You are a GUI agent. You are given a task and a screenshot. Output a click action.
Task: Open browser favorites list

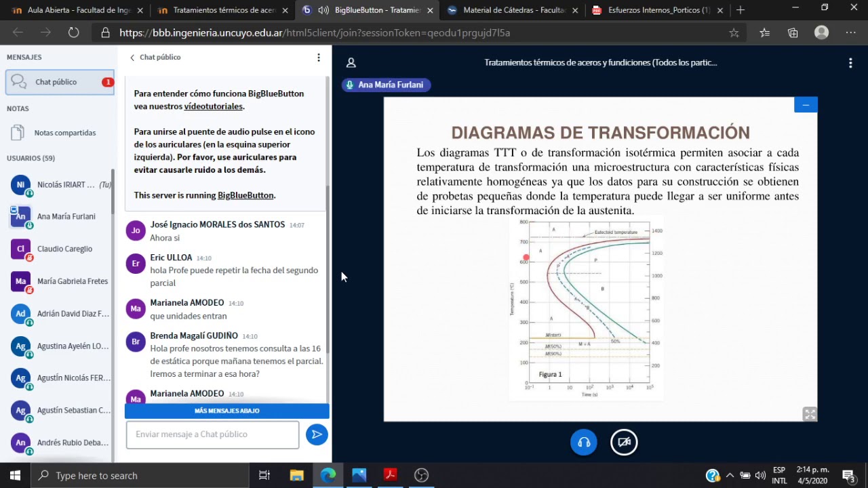pyautogui.click(x=765, y=33)
